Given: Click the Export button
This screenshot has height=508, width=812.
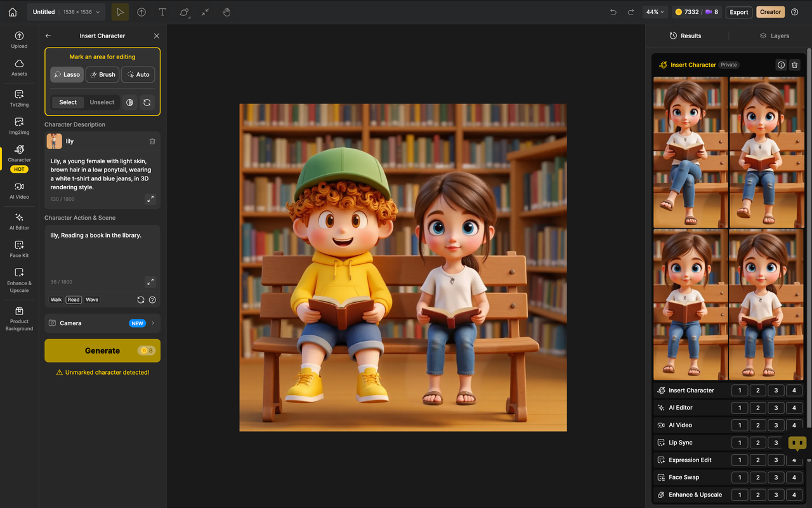Looking at the screenshot, I should click(x=738, y=11).
